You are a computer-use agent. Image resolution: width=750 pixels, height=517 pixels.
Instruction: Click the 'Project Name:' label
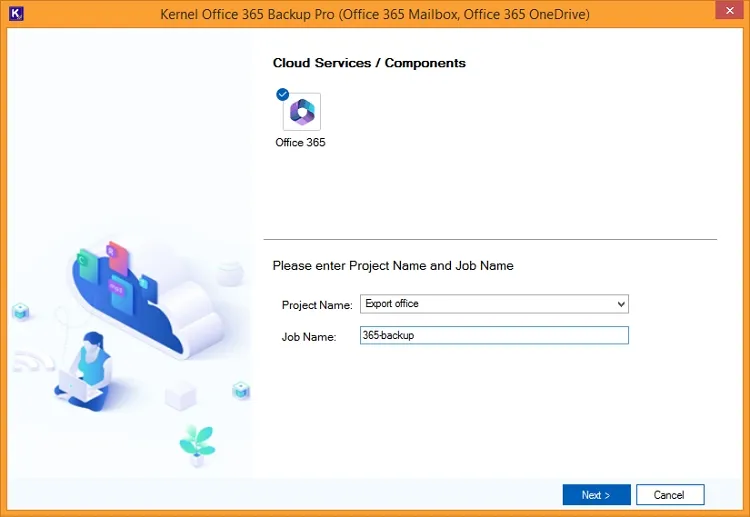[x=317, y=305]
